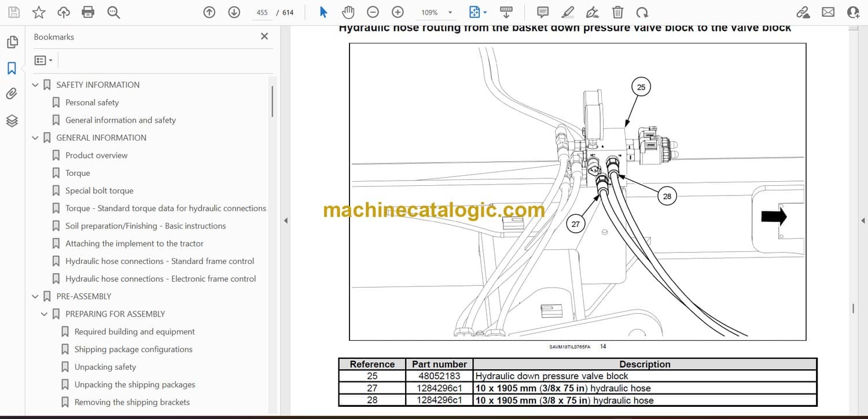Select the Hand pan tool
The height and width of the screenshot is (419, 868).
(x=348, y=12)
